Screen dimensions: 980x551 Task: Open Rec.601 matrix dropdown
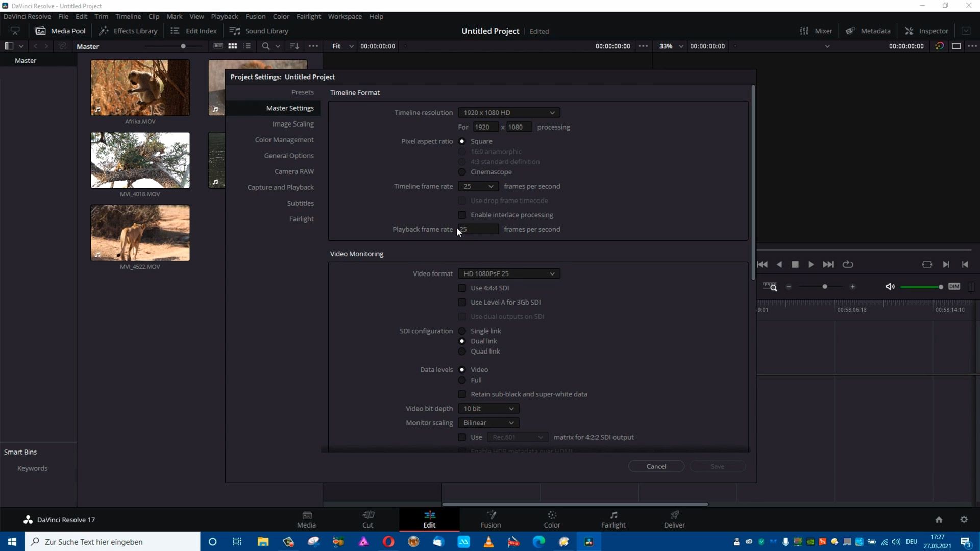pyautogui.click(x=518, y=437)
